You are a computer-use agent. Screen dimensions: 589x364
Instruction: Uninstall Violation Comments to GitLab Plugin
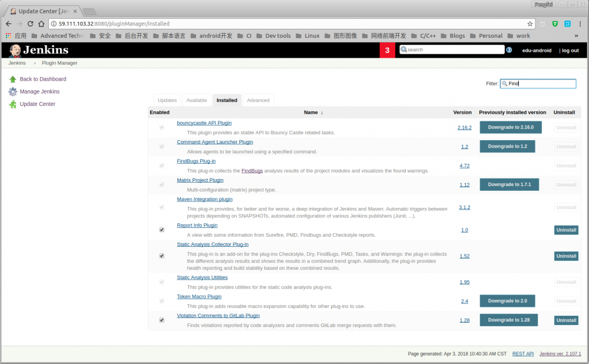(566, 320)
